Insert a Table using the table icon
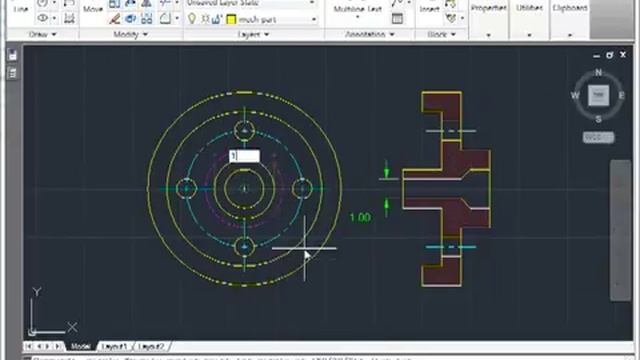640x360 pixels. [x=397, y=18]
